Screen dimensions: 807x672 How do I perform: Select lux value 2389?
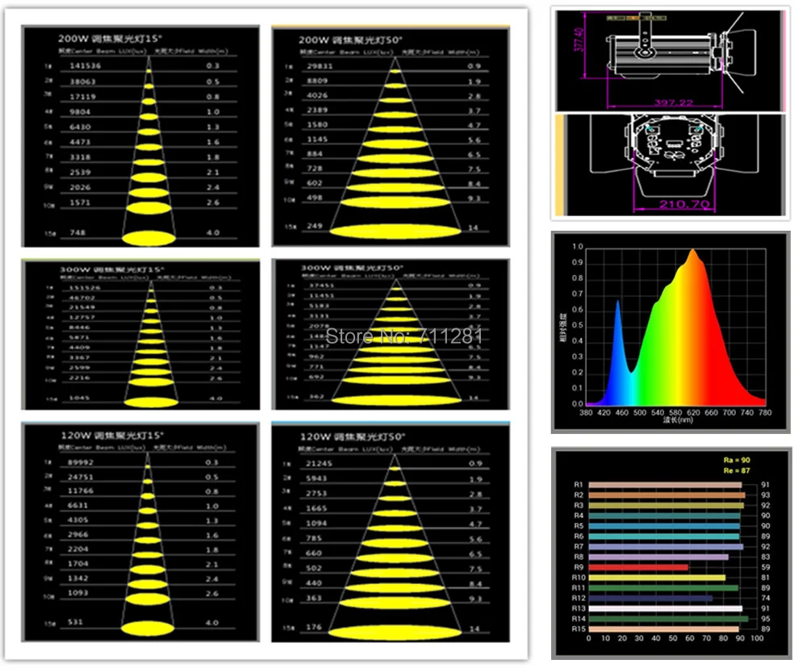click(x=317, y=110)
